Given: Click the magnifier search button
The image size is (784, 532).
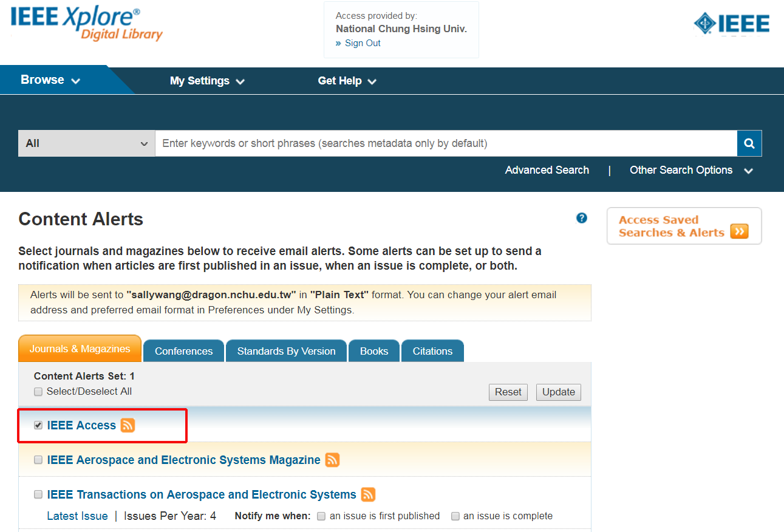Looking at the screenshot, I should click(749, 143).
